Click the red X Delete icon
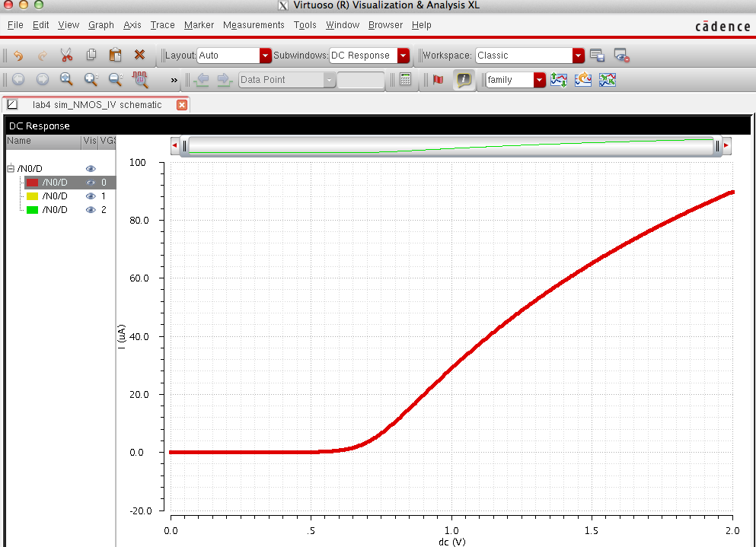This screenshot has width=756, height=547. (x=139, y=55)
